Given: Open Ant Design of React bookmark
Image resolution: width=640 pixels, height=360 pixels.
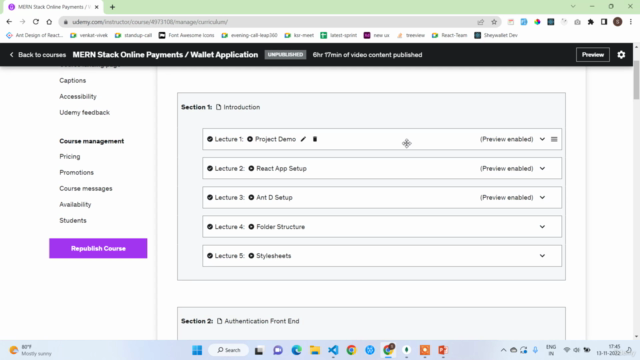Looking at the screenshot, I should point(35,35).
